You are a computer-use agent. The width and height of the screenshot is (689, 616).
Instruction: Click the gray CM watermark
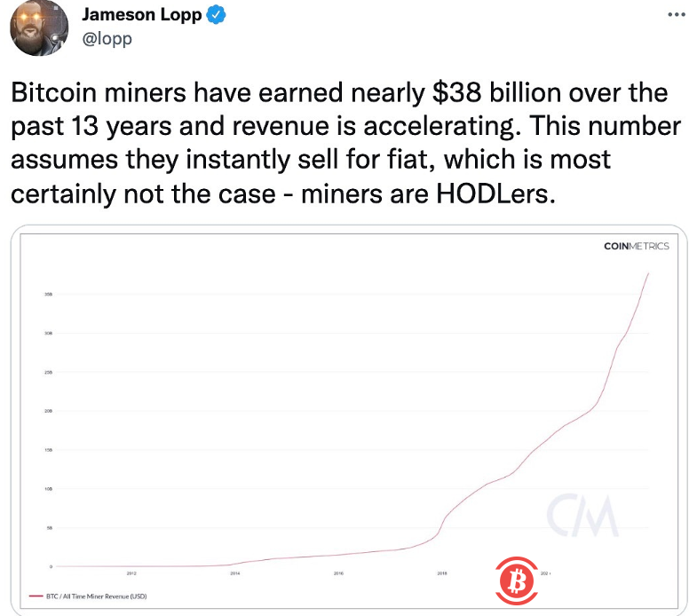(x=582, y=513)
